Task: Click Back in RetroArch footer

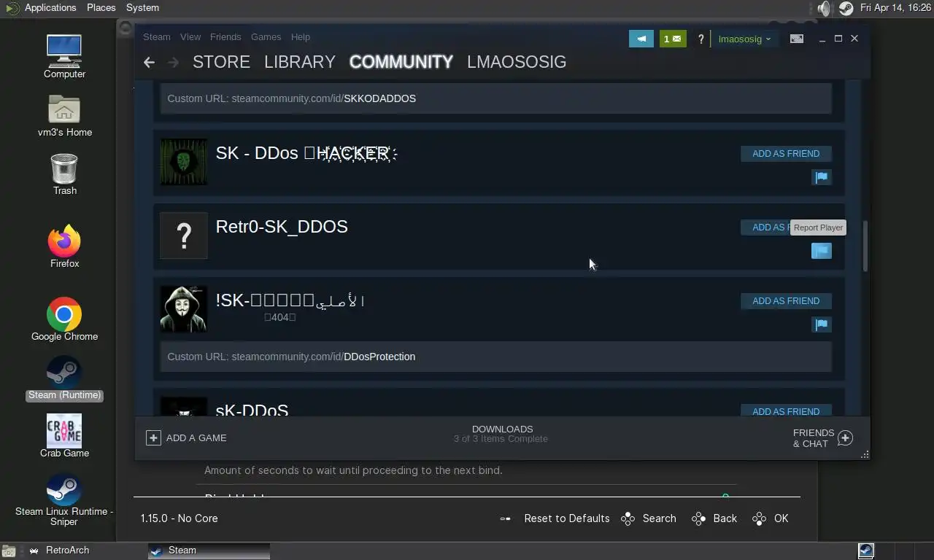Action: pos(725,518)
